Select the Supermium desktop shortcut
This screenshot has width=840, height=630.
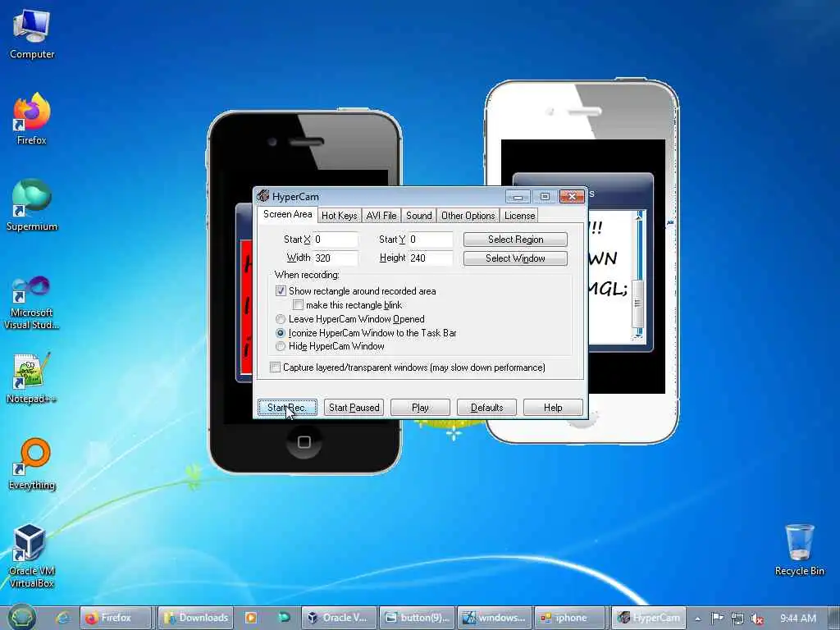pyautogui.click(x=32, y=205)
